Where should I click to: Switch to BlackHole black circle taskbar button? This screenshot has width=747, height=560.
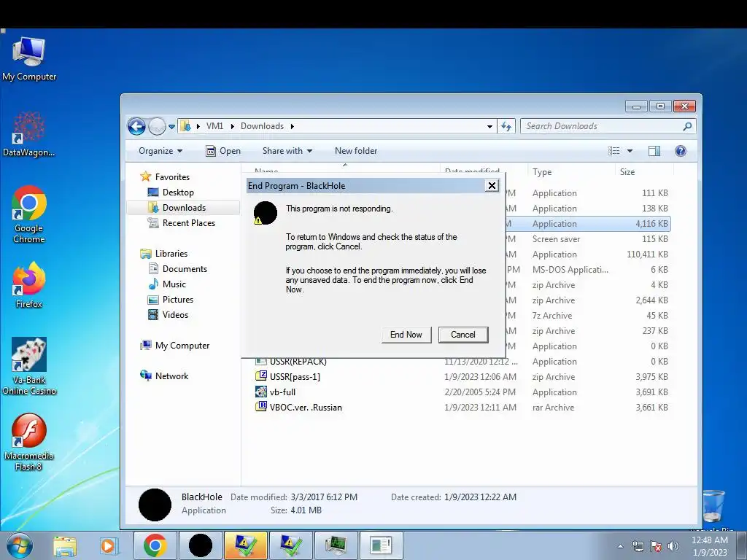pos(200,545)
